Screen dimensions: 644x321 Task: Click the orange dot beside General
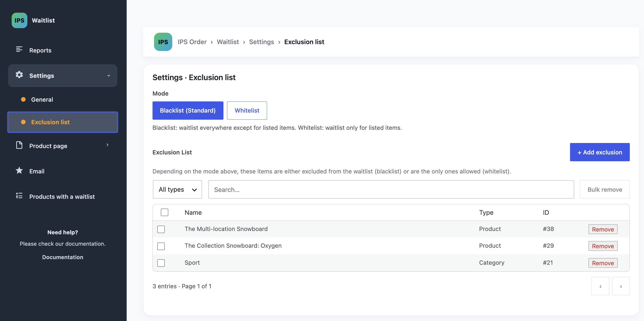[23, 99]
